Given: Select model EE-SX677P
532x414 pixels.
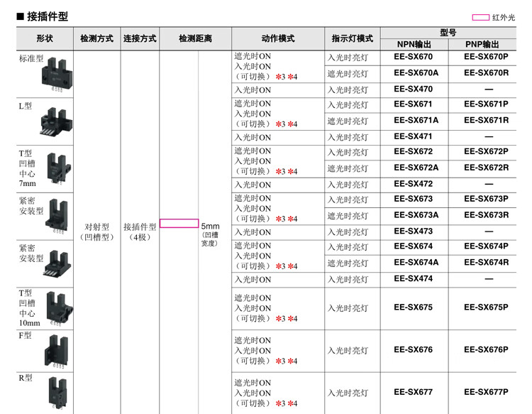Looking at the screenshot, I should click(x=486, y=392).
